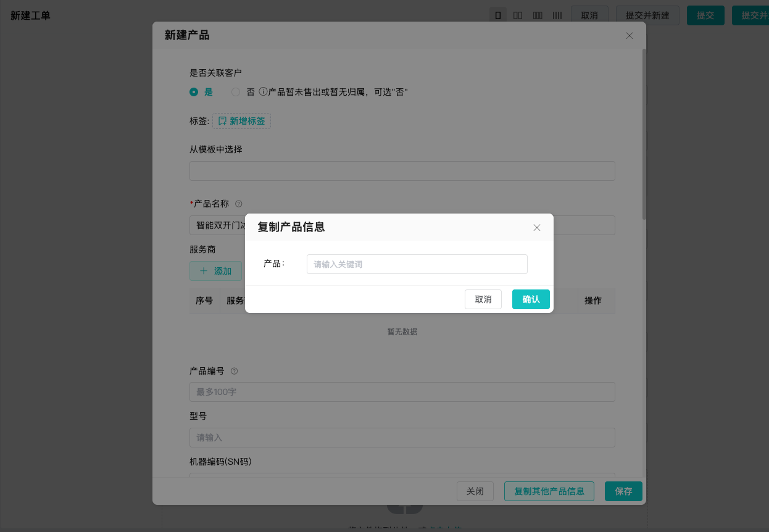769x532 pixels.
Task: Click the 产品编号 input field
Action: 402,392
